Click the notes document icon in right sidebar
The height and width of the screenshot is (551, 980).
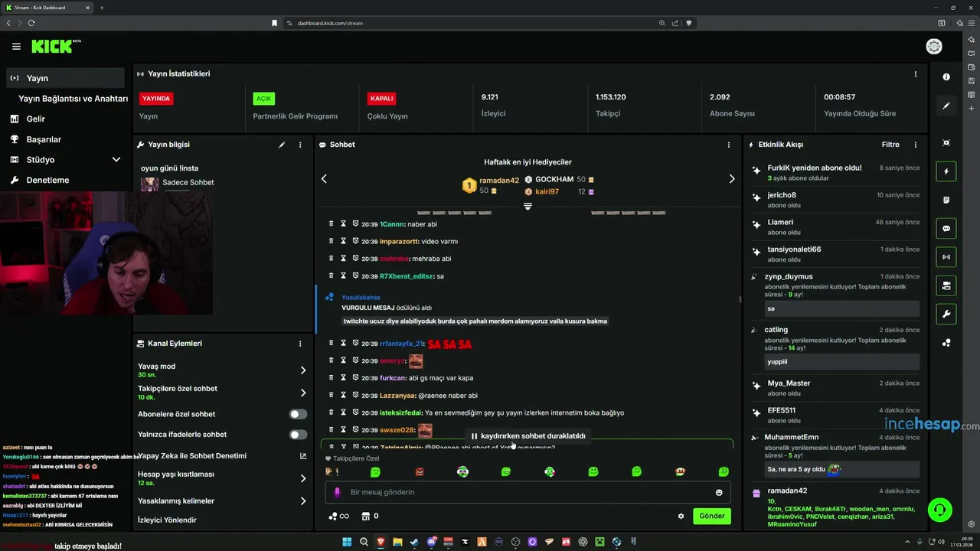(x=946, y=200)
